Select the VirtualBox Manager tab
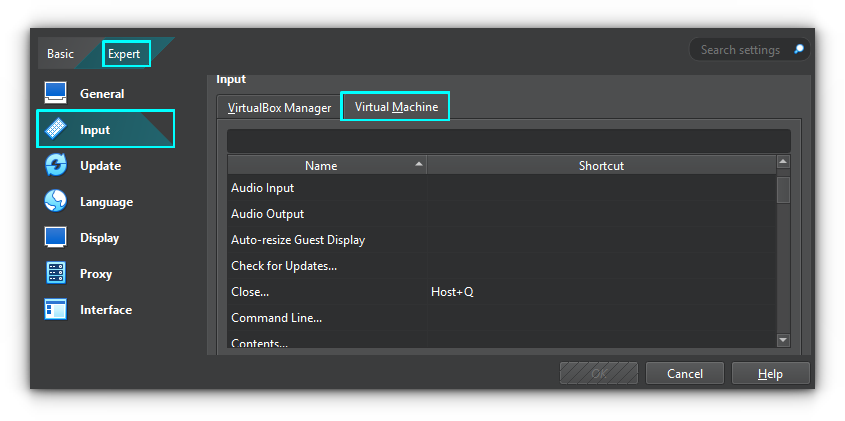Viewport: 845px width, 421px height. tap(279, 107)
